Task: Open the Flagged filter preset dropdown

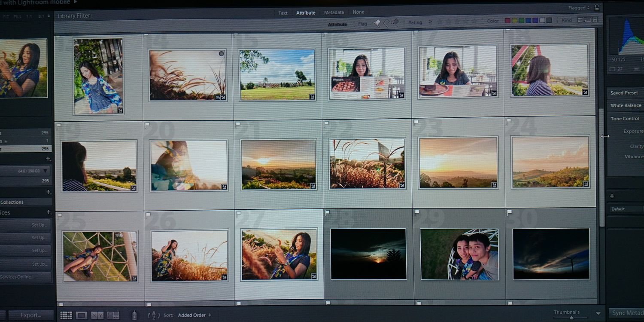Action: coord(579,8)
